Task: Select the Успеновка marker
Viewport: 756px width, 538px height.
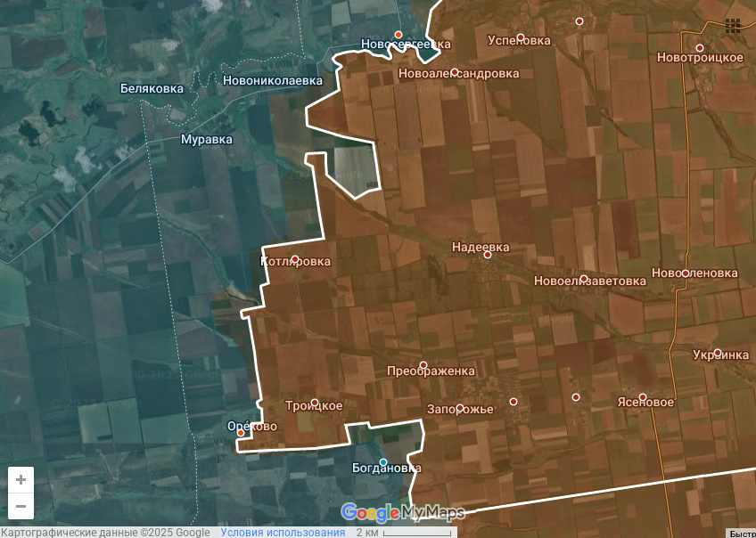Action: click(521, 37)
